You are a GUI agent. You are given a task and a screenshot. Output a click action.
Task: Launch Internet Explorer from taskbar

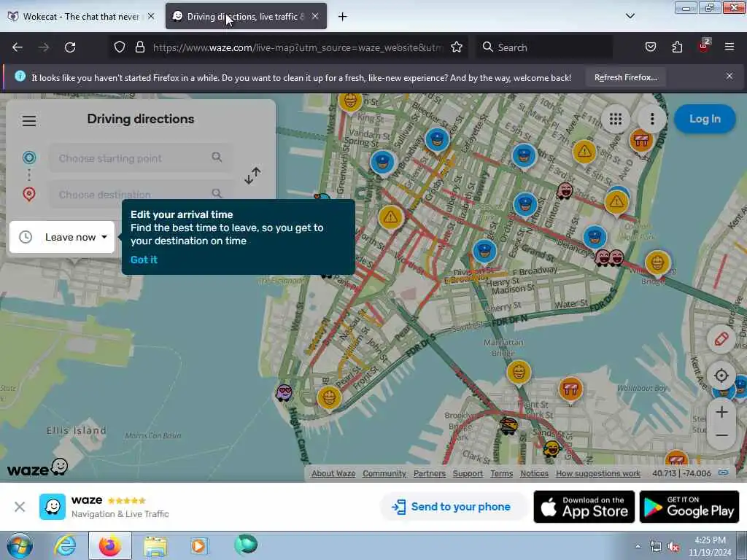65,545
